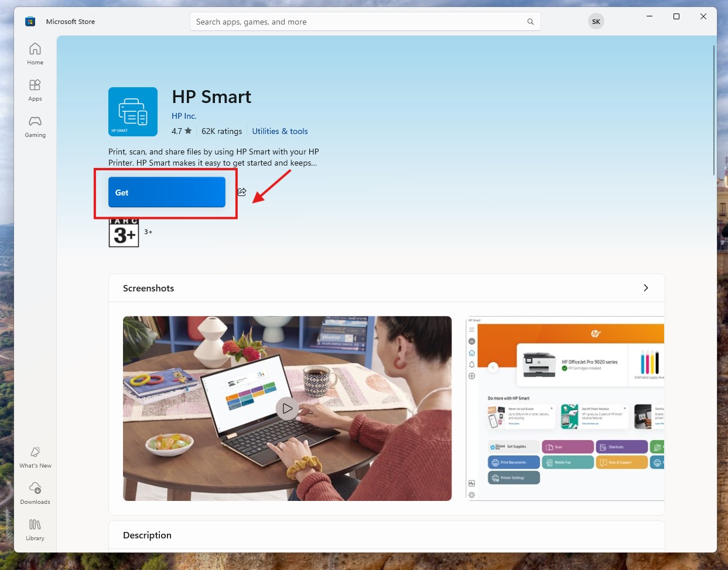728x570 pixels.
Task: Go to the Apps section
Action: tap(35, 90)
